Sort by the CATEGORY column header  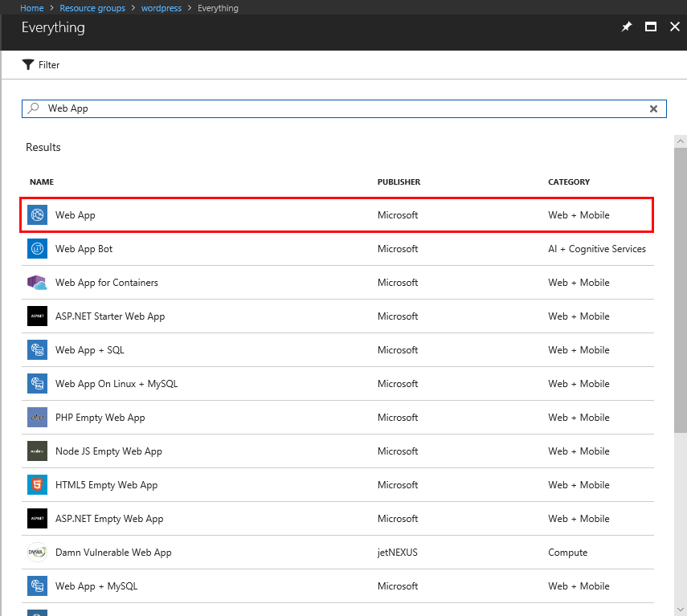(x=569, y=182)
